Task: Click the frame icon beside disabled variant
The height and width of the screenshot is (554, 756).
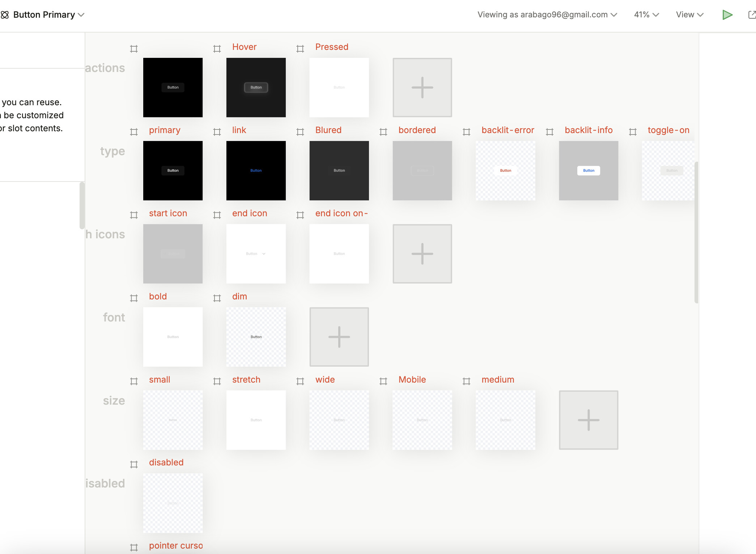Action: [x=134, y=464]
